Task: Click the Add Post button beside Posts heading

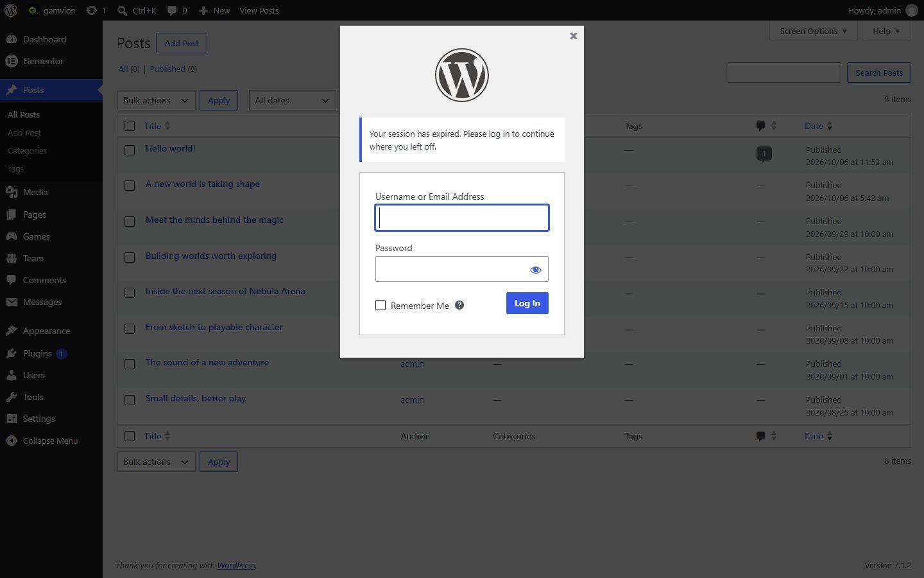Action: point(182,43)
